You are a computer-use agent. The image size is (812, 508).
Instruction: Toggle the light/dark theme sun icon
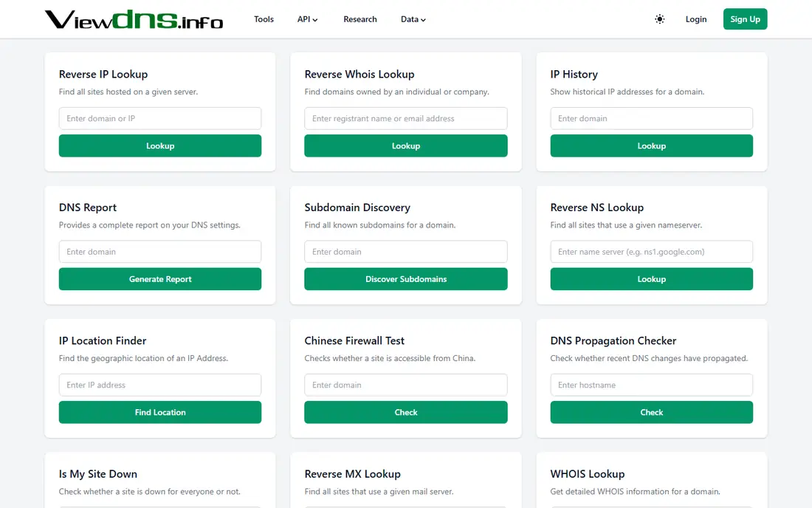point(659,19)
